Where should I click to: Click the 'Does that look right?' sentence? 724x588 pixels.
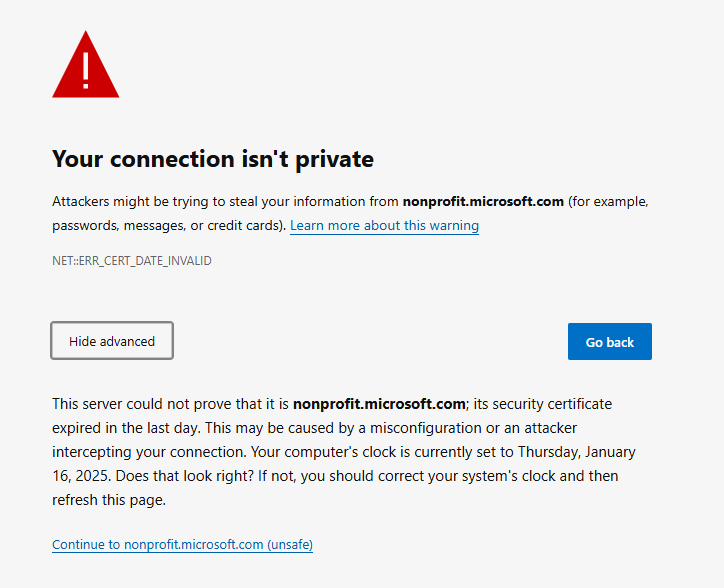tap(185, 476)
